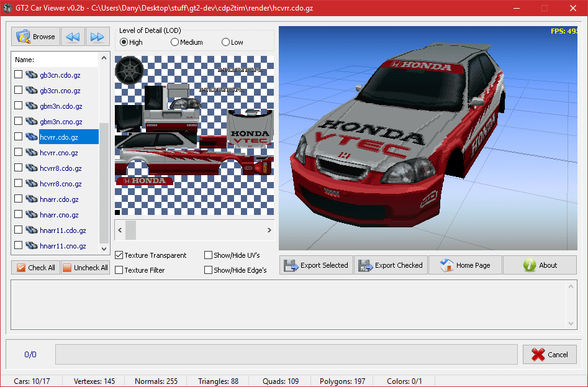Click the Check All button
The width and height of the screenshot is (588, 387).
pos(35,267)
